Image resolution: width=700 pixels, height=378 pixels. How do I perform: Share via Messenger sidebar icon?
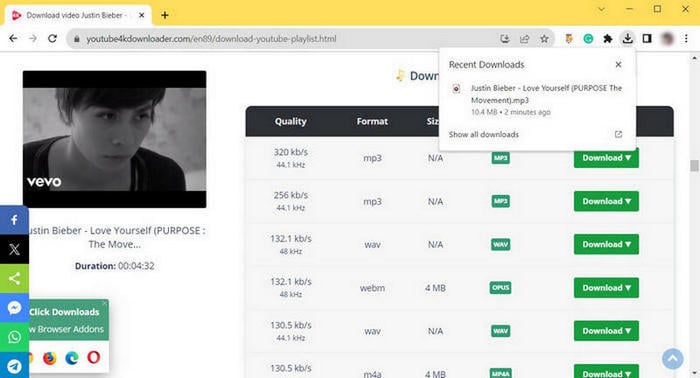point(14,308)
